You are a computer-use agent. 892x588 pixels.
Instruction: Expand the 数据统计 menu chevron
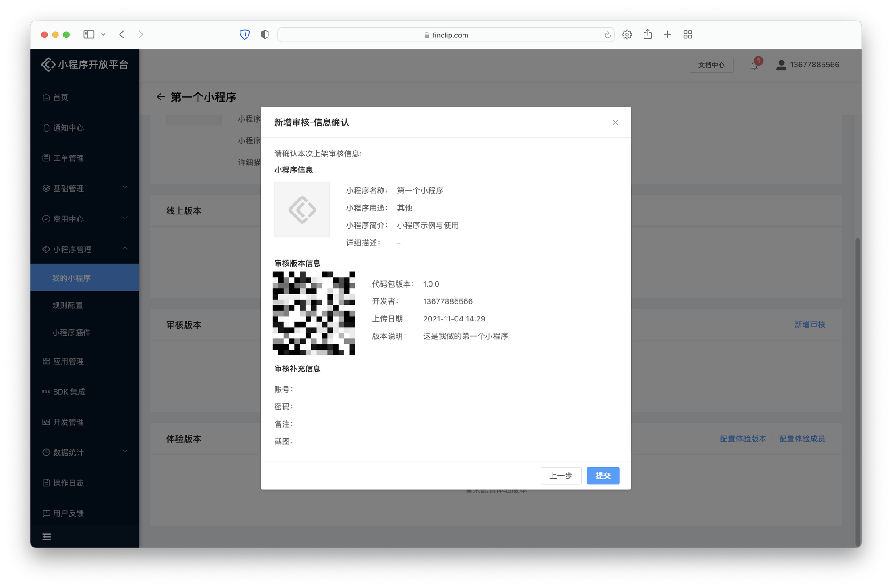125,452
